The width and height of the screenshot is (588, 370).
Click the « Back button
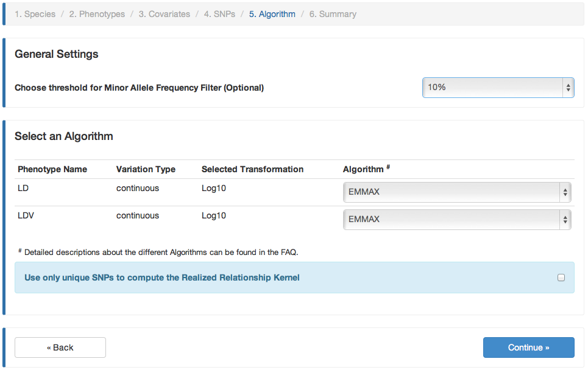tap(60, 347)
